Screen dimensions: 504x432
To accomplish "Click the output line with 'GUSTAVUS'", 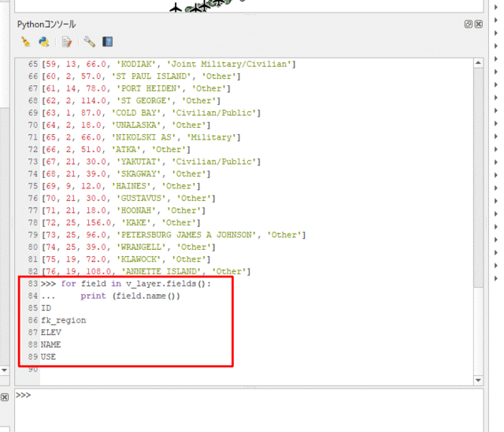I will [128, 199].
